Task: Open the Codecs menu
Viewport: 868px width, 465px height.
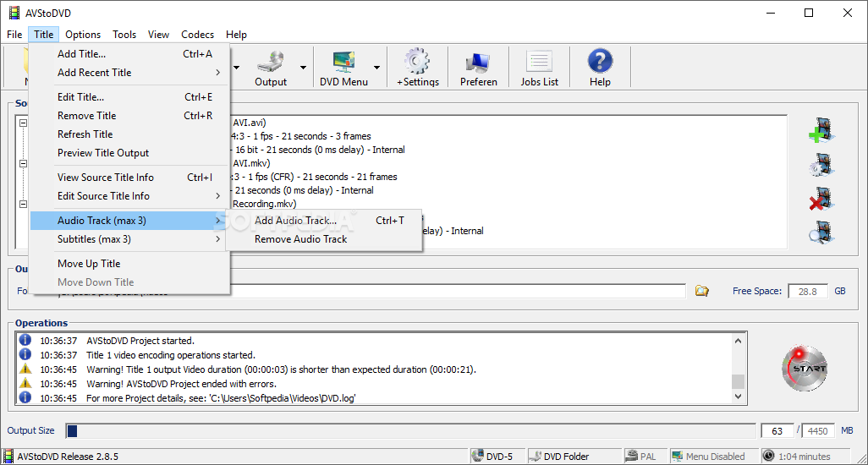Action: point(198,35)
